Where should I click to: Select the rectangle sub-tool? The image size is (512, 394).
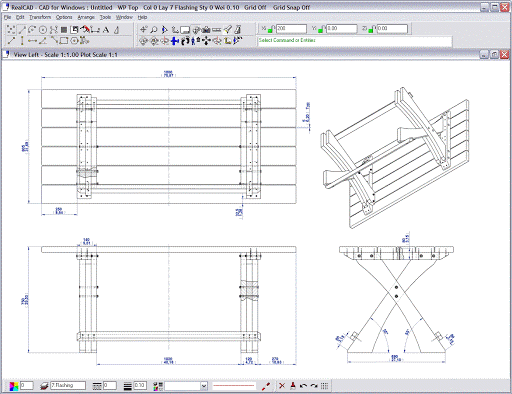click(64, 41)
